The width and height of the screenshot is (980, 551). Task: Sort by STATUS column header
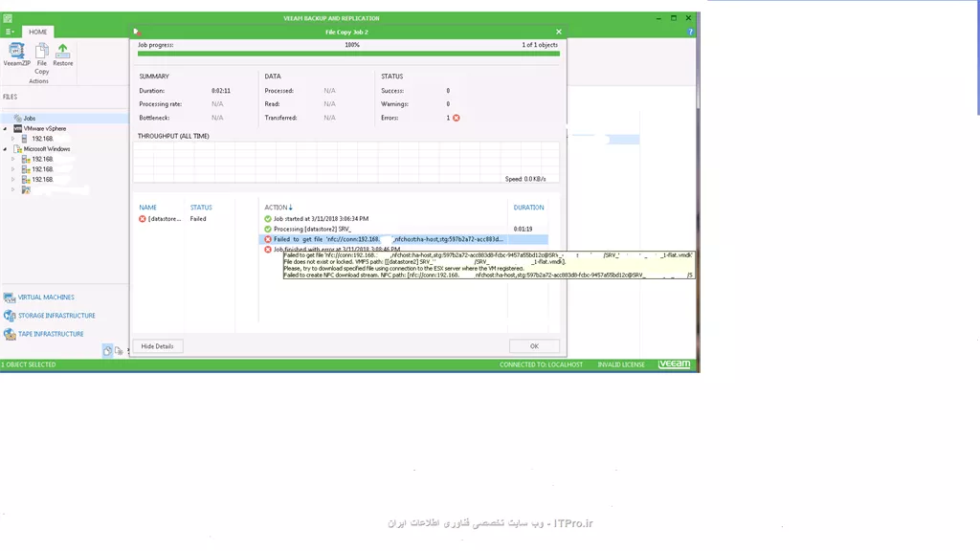(201, 208)
